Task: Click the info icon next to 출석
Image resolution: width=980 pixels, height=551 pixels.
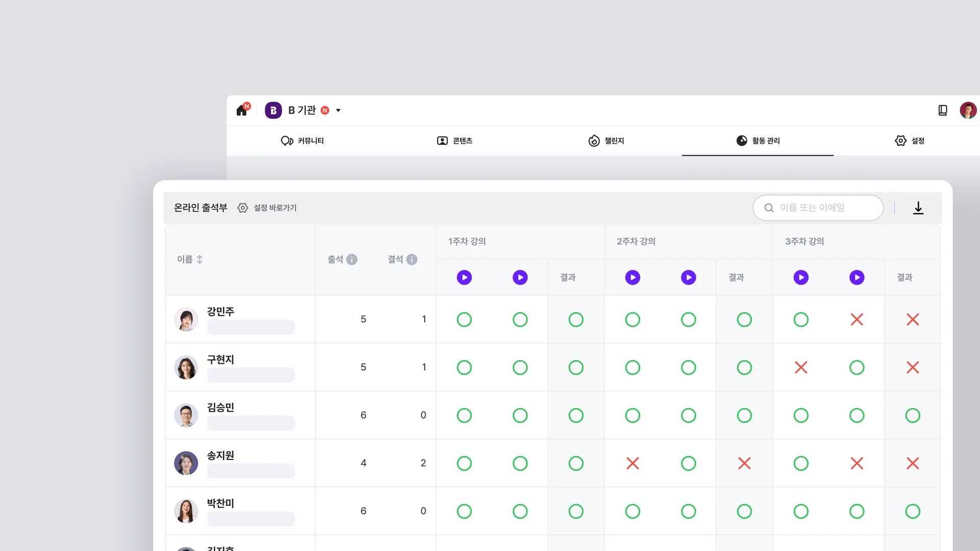Action: [352, 259]
